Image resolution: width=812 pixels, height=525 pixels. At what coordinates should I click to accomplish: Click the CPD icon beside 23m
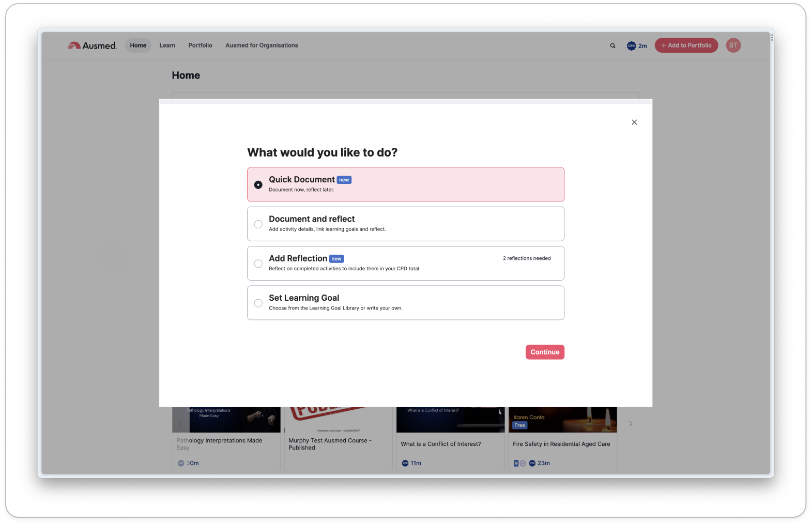[532, 464]
